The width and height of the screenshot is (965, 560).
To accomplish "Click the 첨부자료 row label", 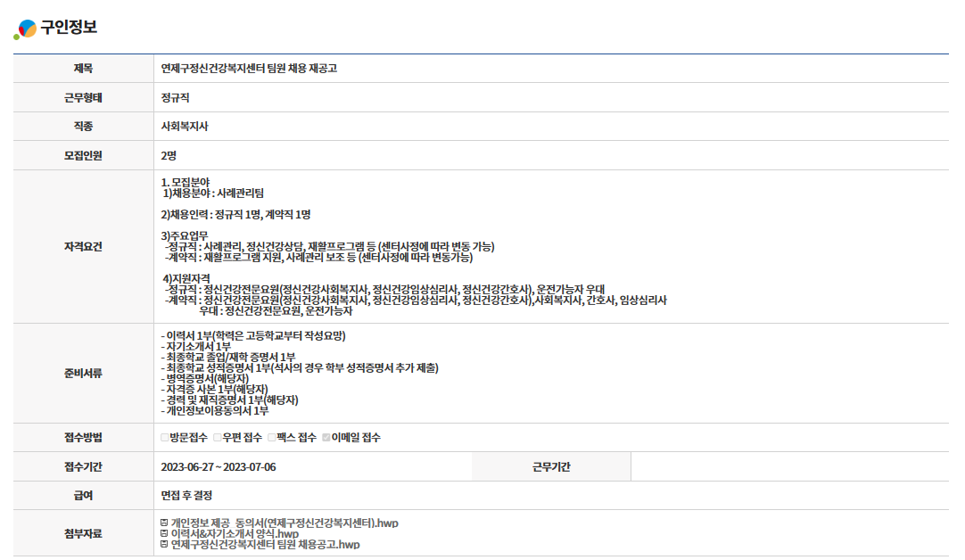I will point(83,533).
